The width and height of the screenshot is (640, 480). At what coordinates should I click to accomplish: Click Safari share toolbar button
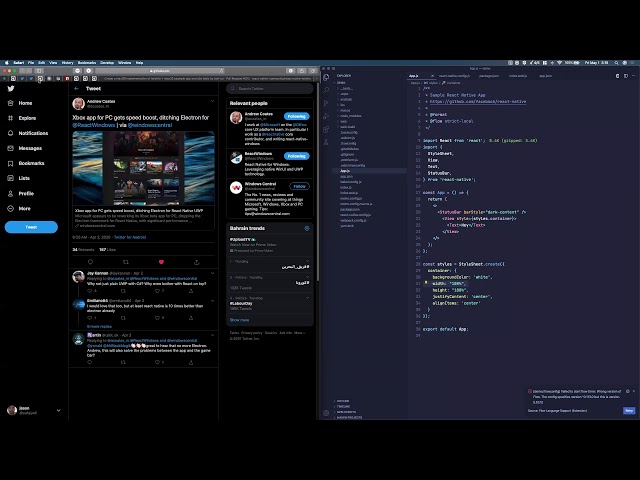pyautogui.click(x=302, y=71)
